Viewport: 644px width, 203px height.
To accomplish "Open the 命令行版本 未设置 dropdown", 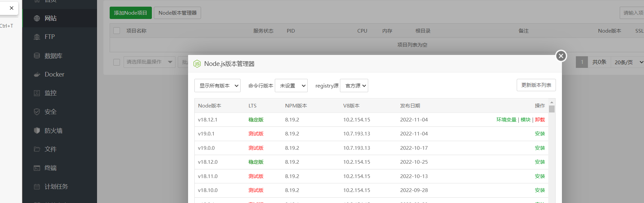I will coord(291,86).
